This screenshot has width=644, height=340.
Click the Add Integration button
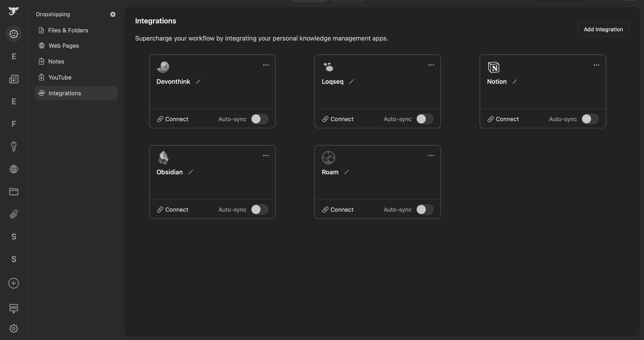click(x=603, y=29)
